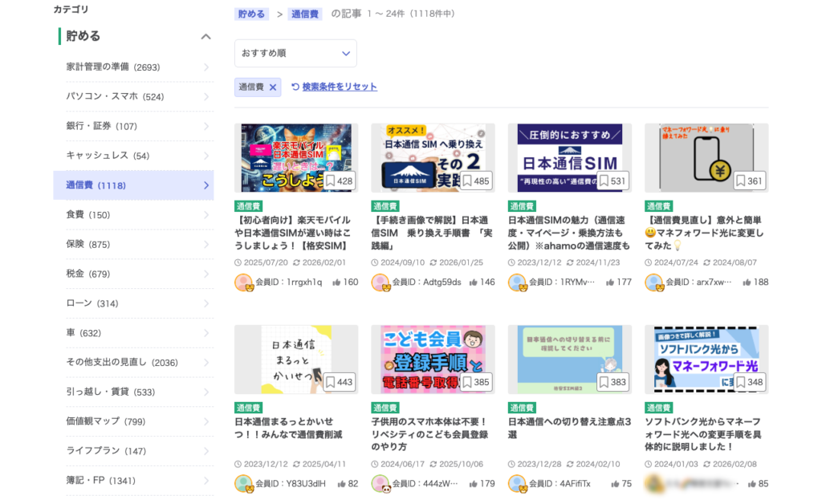Screen dimensions: 822x504
Task: Click bookmark icon showing 383
Action: pyautogui.click(x=604, y=382)
